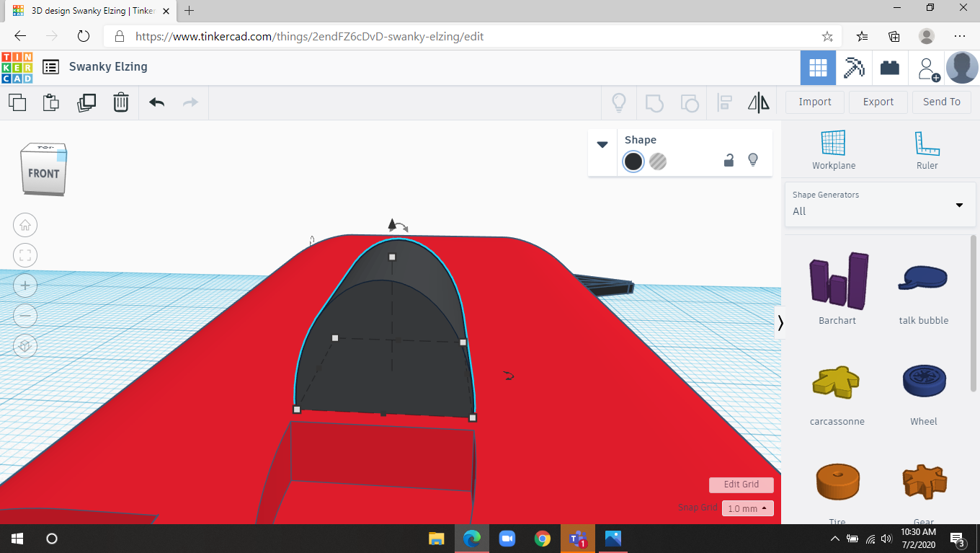Viewport: 980px width, 553px height.
Task: Open the Mirror tool
Action: pos(757,102)
